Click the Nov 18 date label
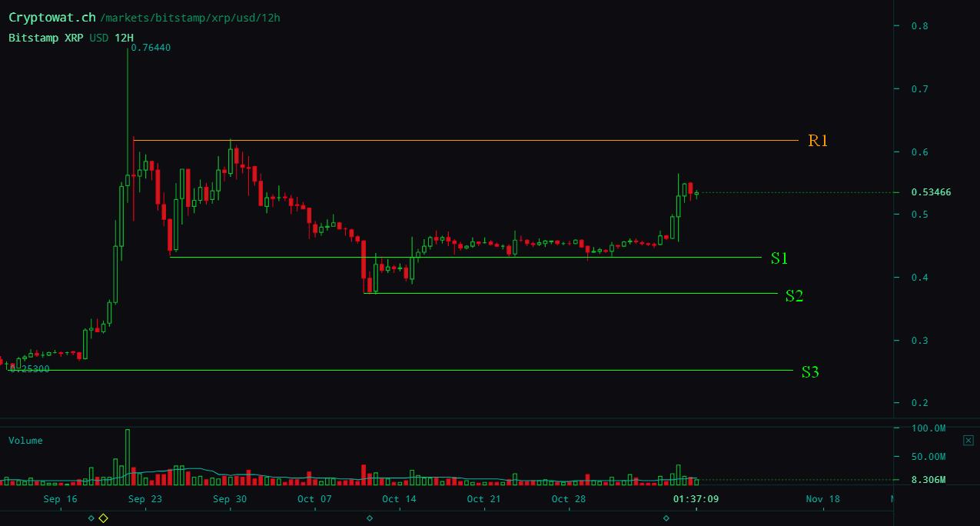The width and height of the screenshot is (980, 526). click(x=823, y=499)
